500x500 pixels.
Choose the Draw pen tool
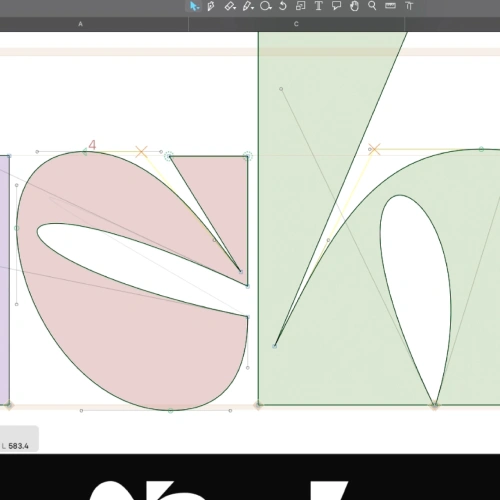(211, 6)
